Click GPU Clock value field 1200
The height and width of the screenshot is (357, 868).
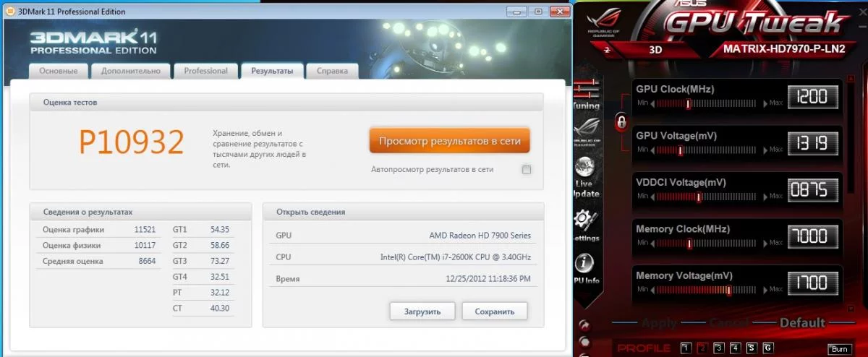tap(812, 95)
